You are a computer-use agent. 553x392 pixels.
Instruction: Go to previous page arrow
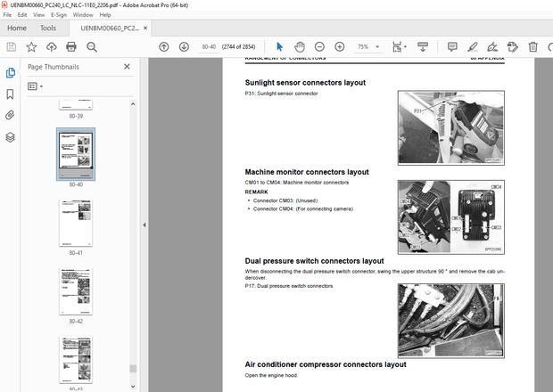coord(163,46)
